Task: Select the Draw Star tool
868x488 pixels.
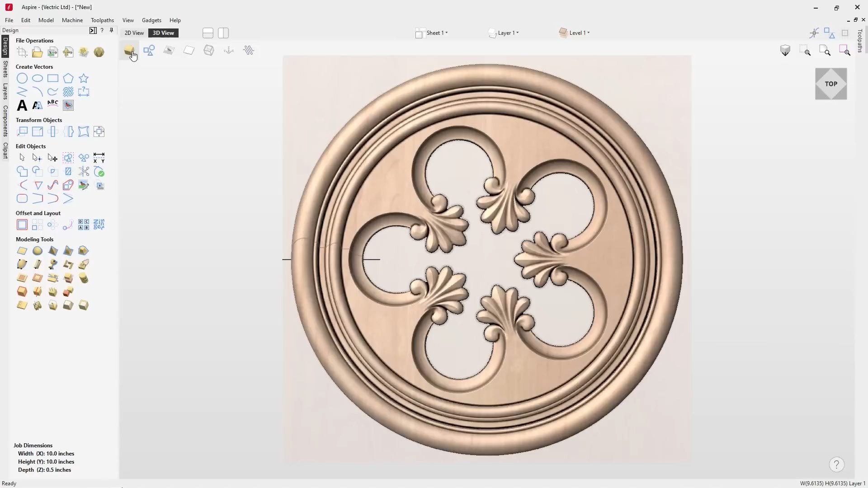Action: coord(84,78)
